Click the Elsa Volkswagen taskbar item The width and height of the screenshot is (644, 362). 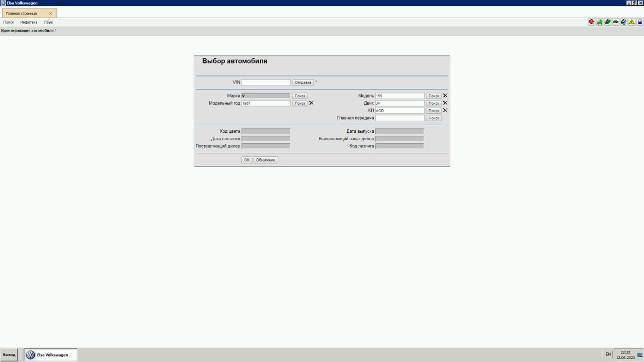tap(50, 355)
